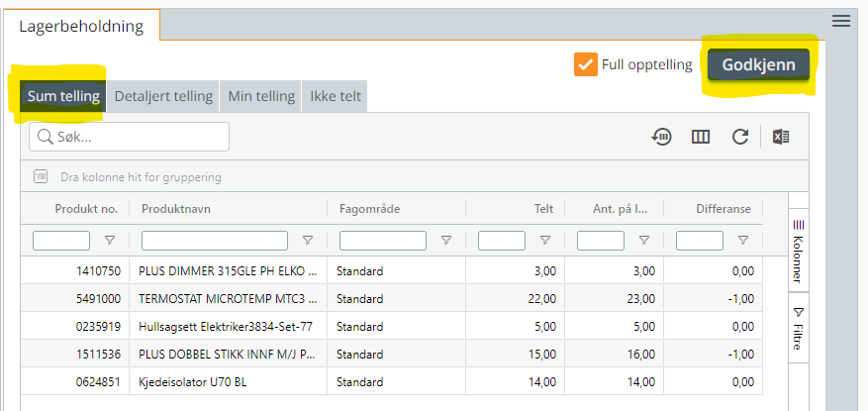Switch to the Detaljert telling tab
This screenshot has width=868, height=411.
pyautogui.click(x=163, y=96)
